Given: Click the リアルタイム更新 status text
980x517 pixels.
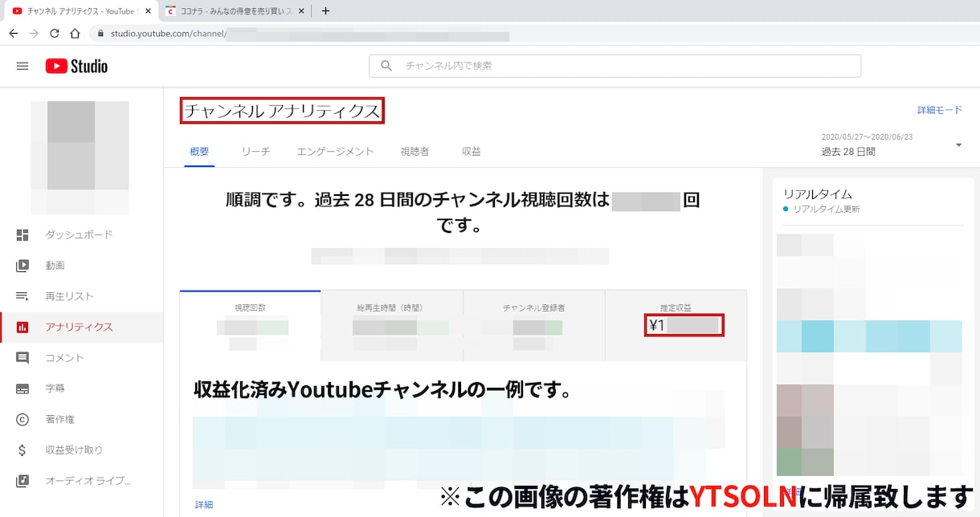Looking at the screenshot, I should pyautogui.click(x=826, y=209).
